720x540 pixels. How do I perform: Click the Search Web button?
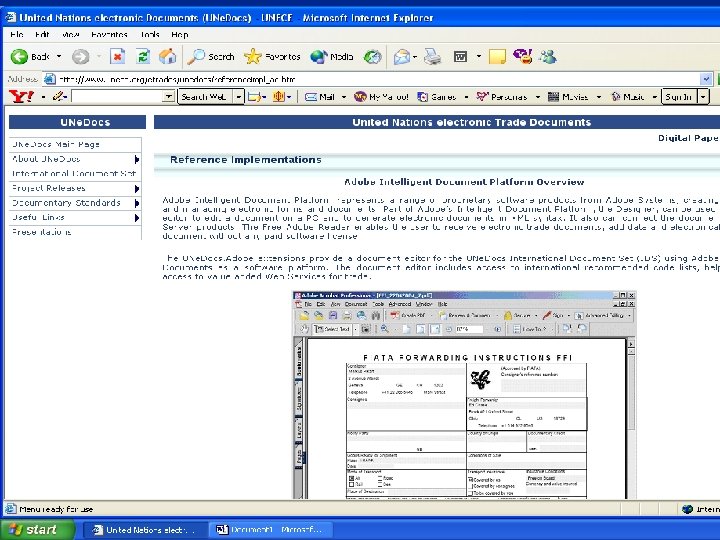coord(205,97)
